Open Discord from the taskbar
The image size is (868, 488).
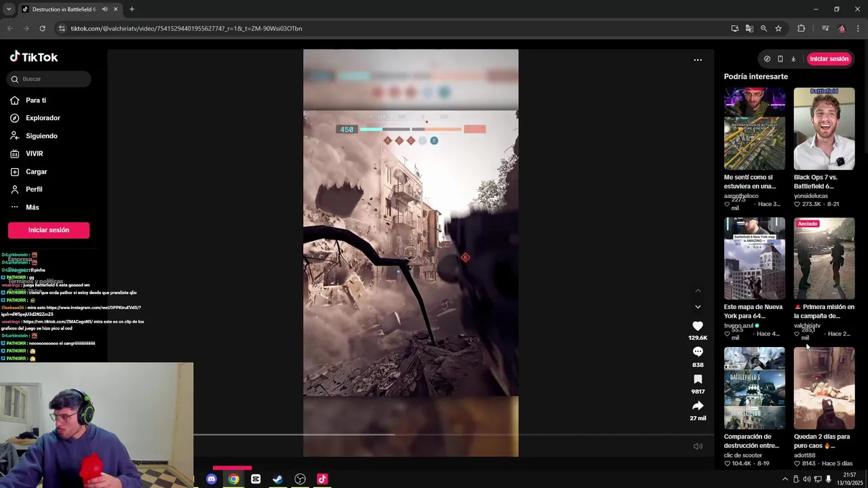coord(212,479)
